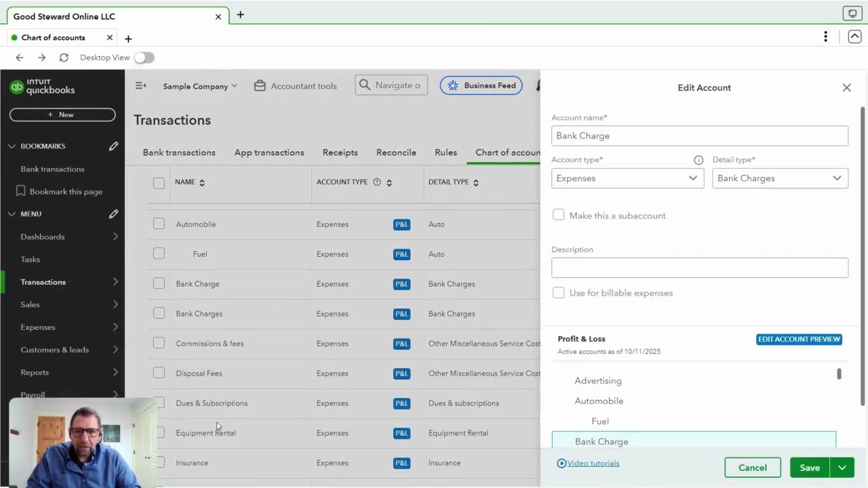Click the Profit & Loss preview scrollbar
Image resolution: width=868 pixels, height=488 pixels.
coord(839,374)
